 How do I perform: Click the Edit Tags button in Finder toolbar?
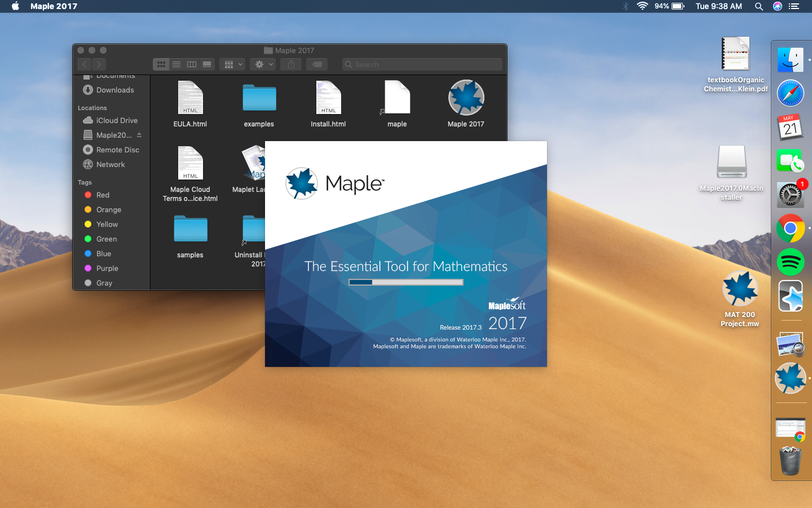(317, 64)
